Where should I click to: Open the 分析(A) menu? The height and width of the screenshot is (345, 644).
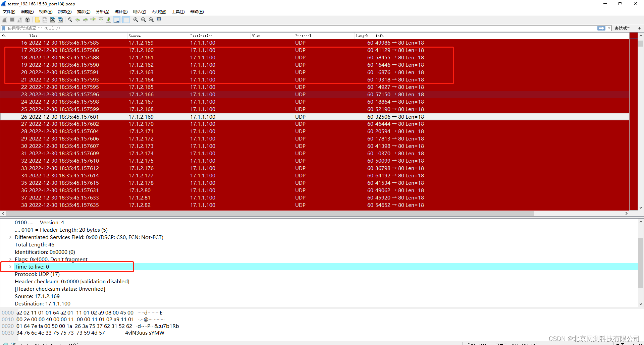(x=102, y=12)
